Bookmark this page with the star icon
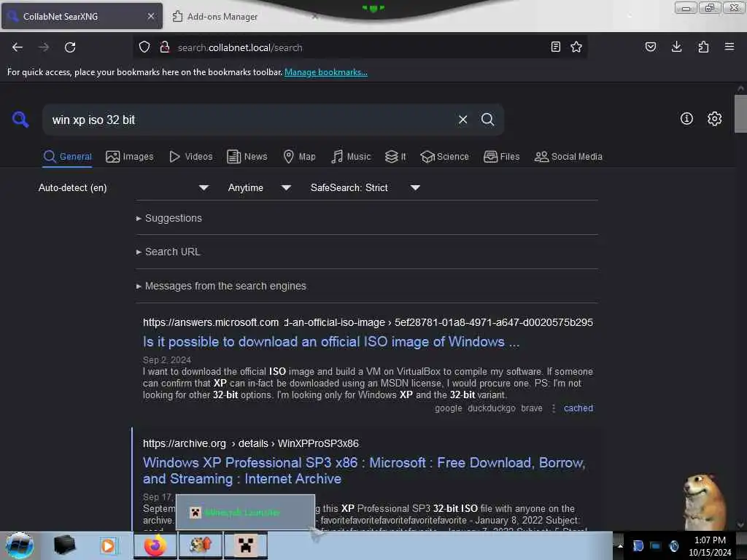Image resolution: width=747 pixels, height=560 pixels. tap(576, 47)
